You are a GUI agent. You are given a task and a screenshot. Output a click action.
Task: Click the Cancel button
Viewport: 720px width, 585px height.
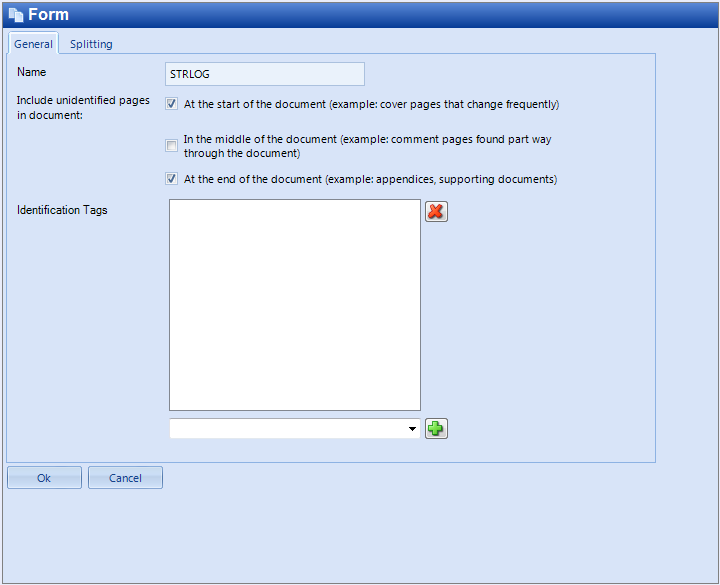tap(125, 478)
